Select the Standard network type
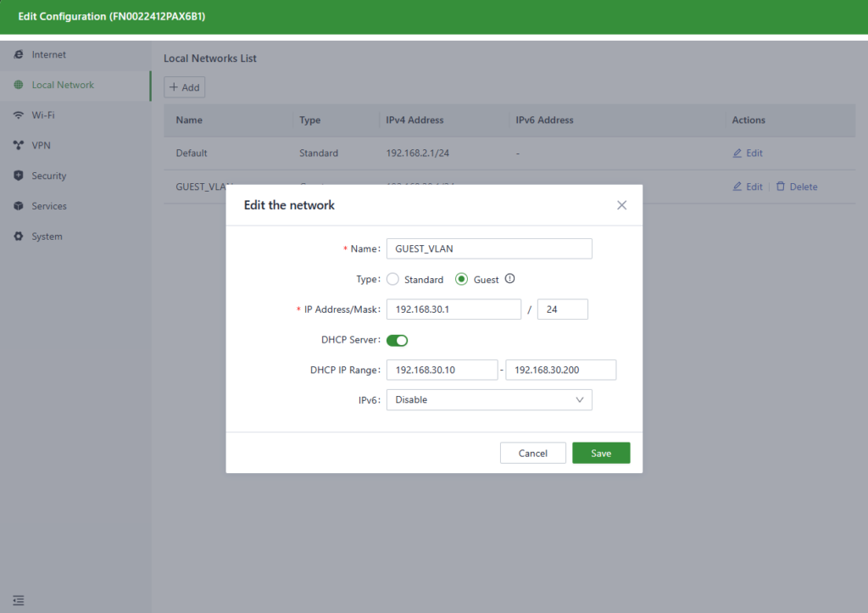 (392, 280)
